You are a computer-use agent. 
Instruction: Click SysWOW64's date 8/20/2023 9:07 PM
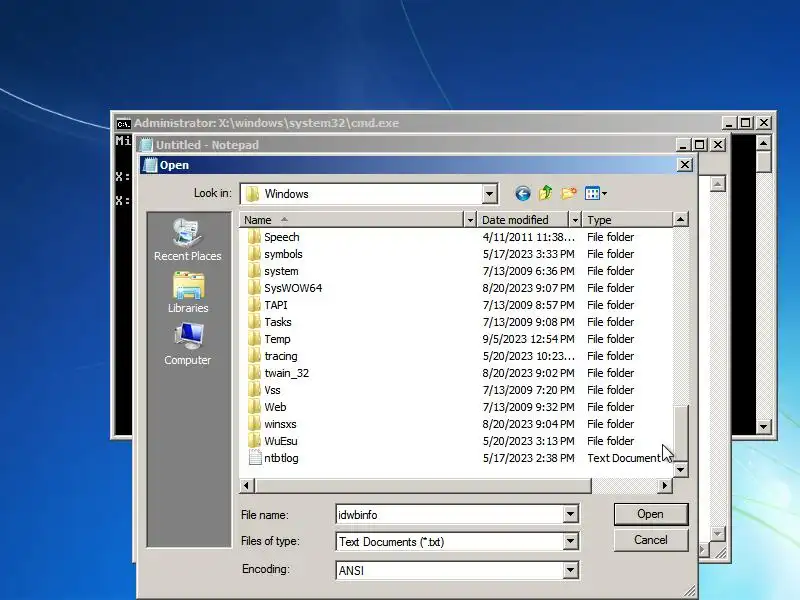(528, 288)
